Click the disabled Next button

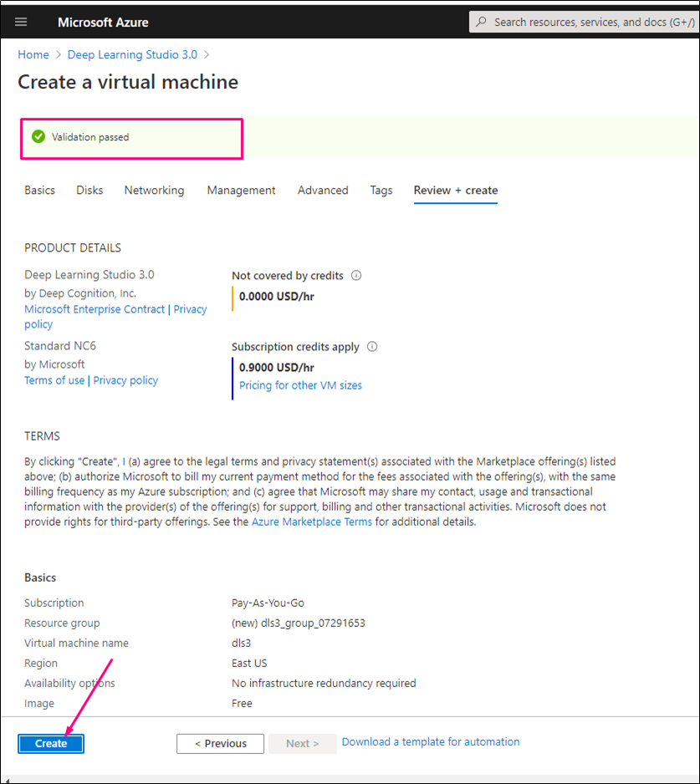click(302, 744)
